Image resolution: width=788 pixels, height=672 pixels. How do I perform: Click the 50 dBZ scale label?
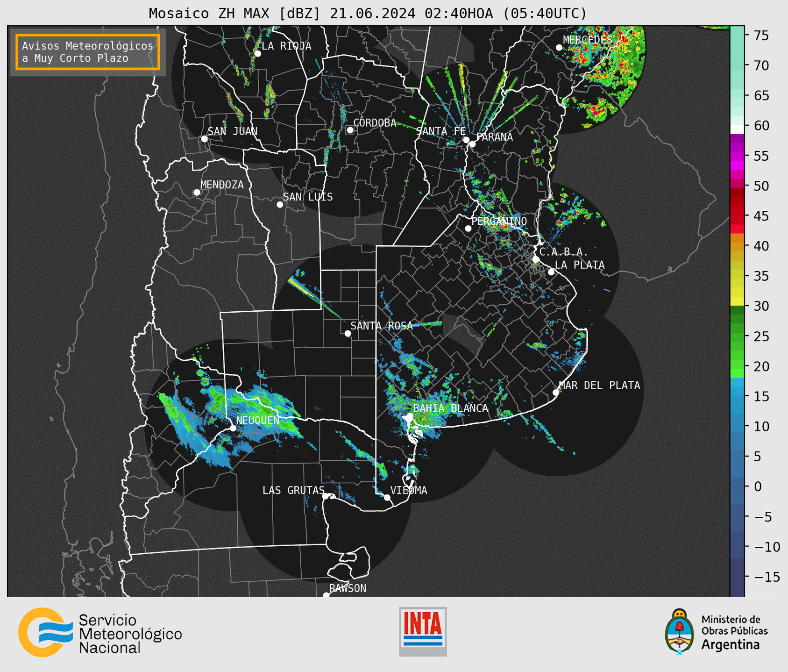click(x=761, y=186)
